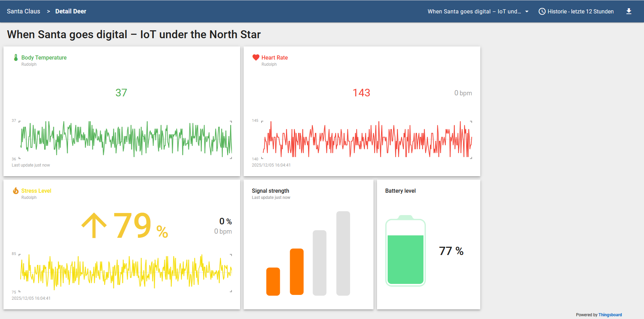This screenshot has width=644, height=319.
Task: Click the clock icon for history timewindow
Action: [x=542, y=11]
